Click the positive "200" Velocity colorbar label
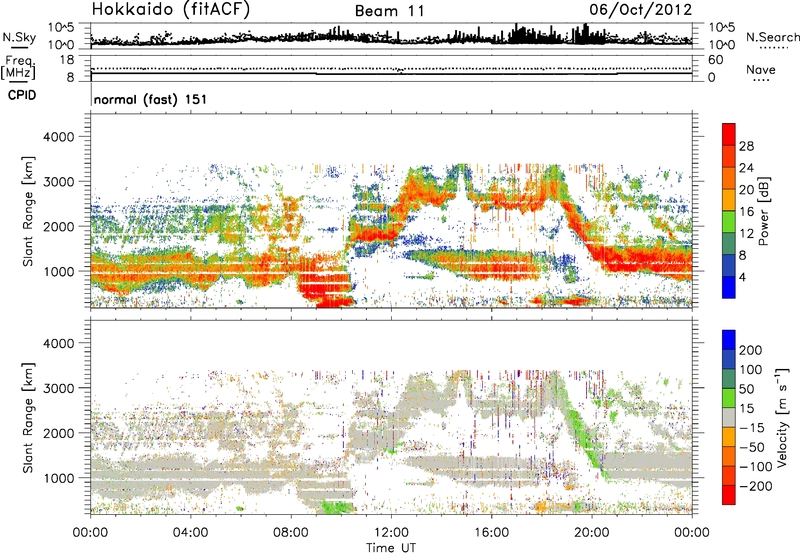This screenshot has width=800, height=554. [751, 350]
